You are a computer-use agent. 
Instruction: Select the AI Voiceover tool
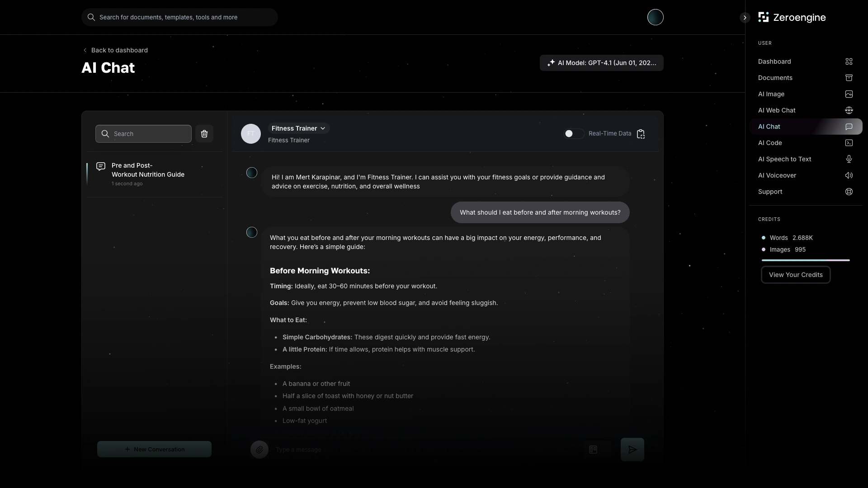778,175
